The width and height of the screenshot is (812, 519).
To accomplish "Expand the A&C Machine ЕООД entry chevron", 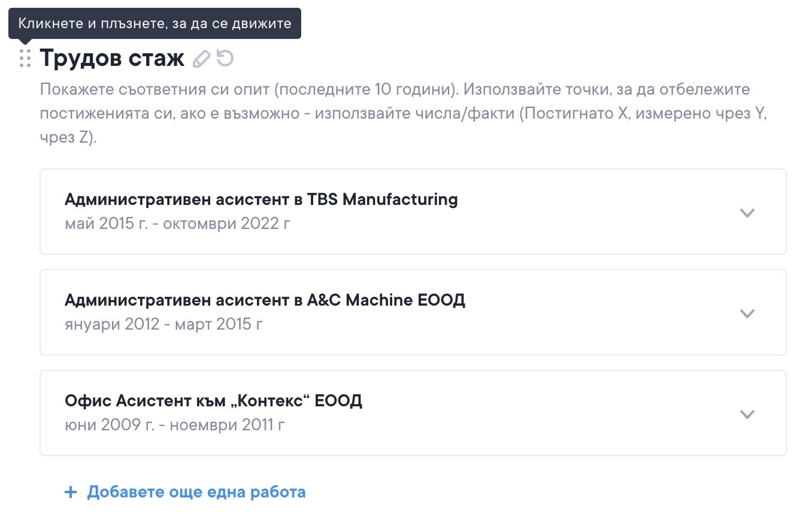I will 747,313.
